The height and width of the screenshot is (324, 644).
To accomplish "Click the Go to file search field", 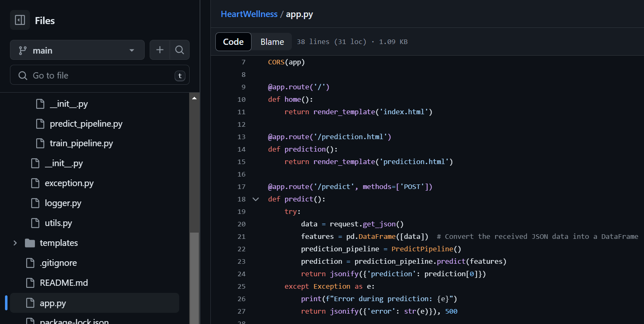I will click(x=100, y=75).
